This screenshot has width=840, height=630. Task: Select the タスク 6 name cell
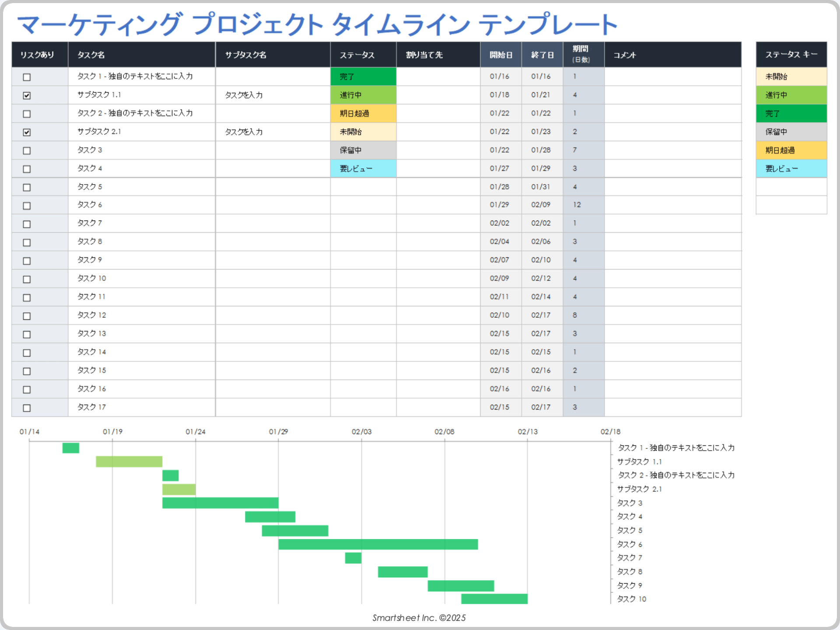[x=142, y=205]
